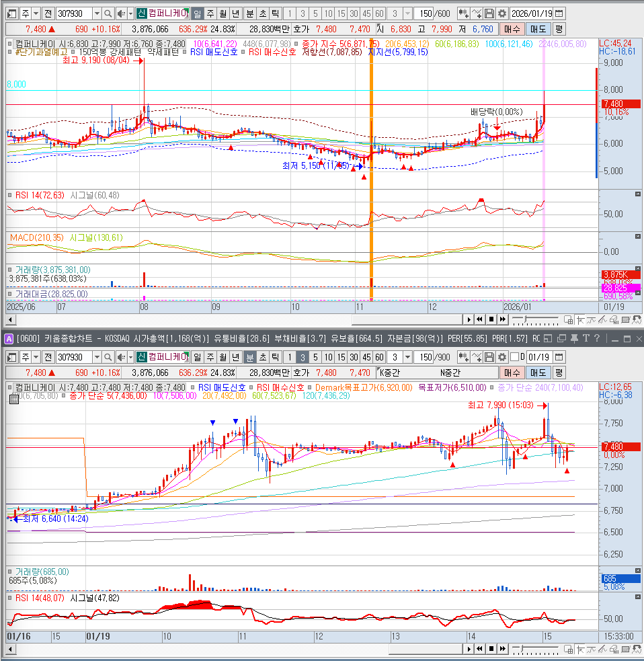Toggle Demark목표고가 legend box in bottom chart
The image size is (644, 661).
(x=310, y=387)
